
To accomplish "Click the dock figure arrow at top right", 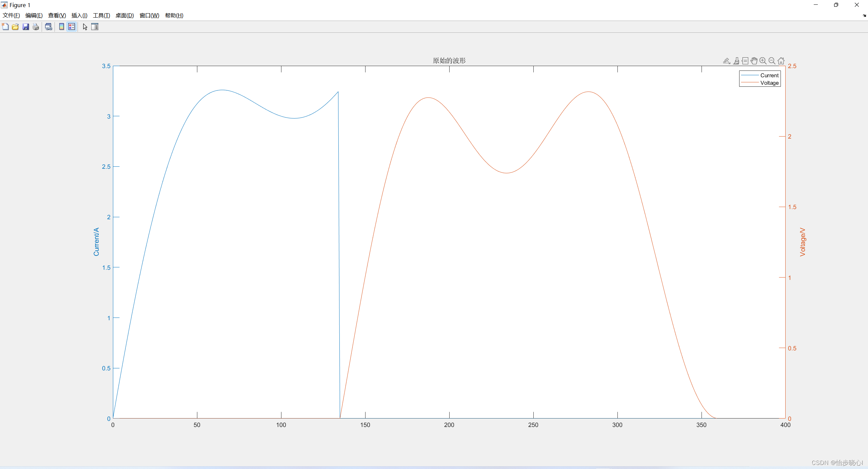I will 864,15.
